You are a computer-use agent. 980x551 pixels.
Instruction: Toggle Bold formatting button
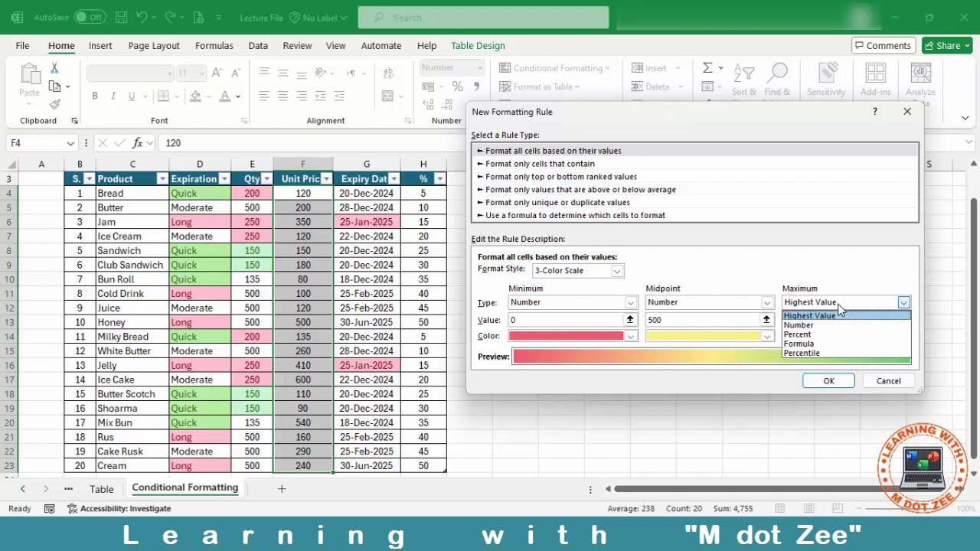click(95, 96)
